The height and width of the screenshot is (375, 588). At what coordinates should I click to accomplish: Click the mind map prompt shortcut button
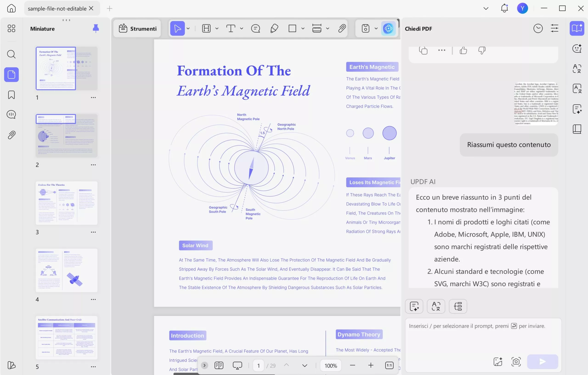[x=458, y=306]
